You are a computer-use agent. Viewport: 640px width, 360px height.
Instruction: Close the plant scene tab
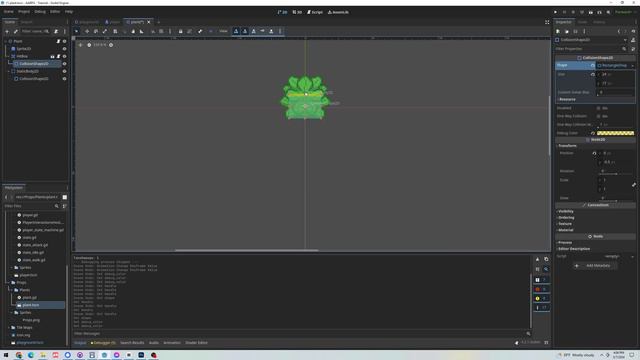(149, 22)
